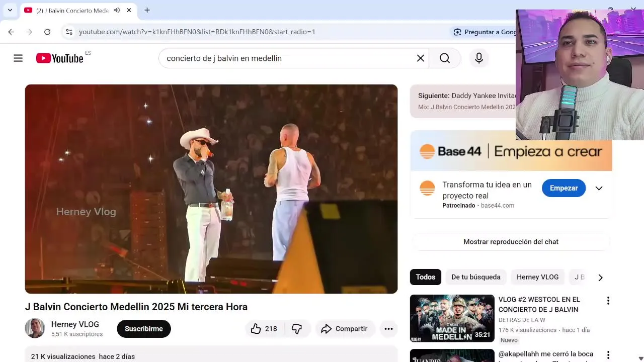Screen dimensions: 644x362
Task: Click the Empezar ad button
Action: [x=563, y=188]
